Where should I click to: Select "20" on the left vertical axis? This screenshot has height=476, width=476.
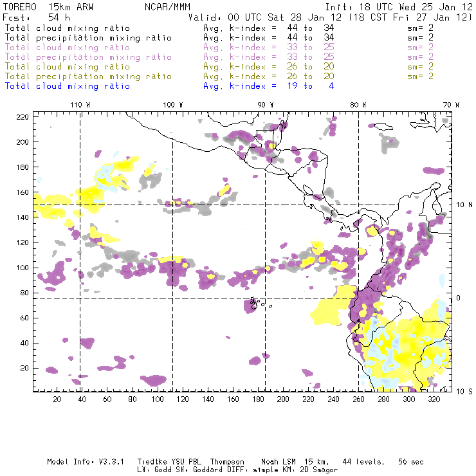[x=24, y=368]
